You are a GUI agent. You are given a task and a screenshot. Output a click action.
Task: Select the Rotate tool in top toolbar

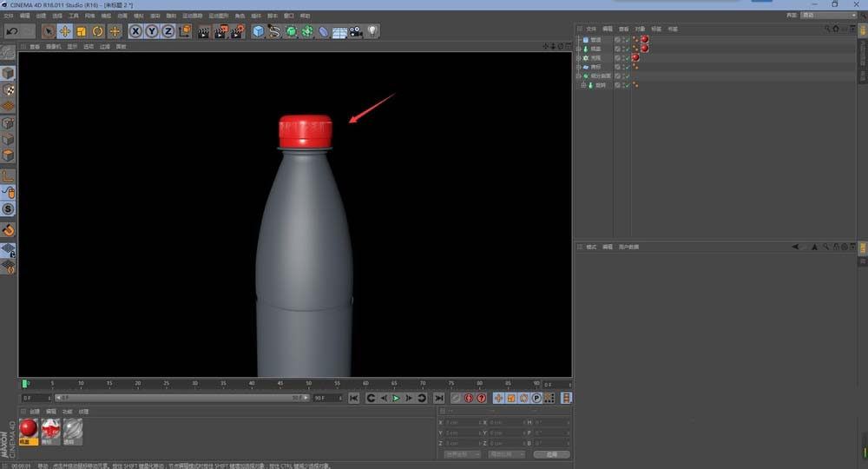(x=97, y=31)
